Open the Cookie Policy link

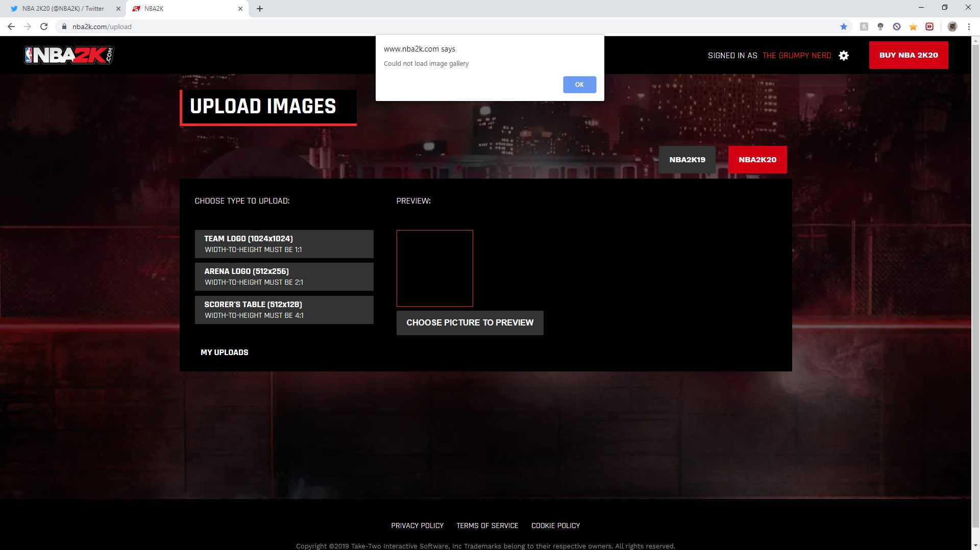point(556,526)
